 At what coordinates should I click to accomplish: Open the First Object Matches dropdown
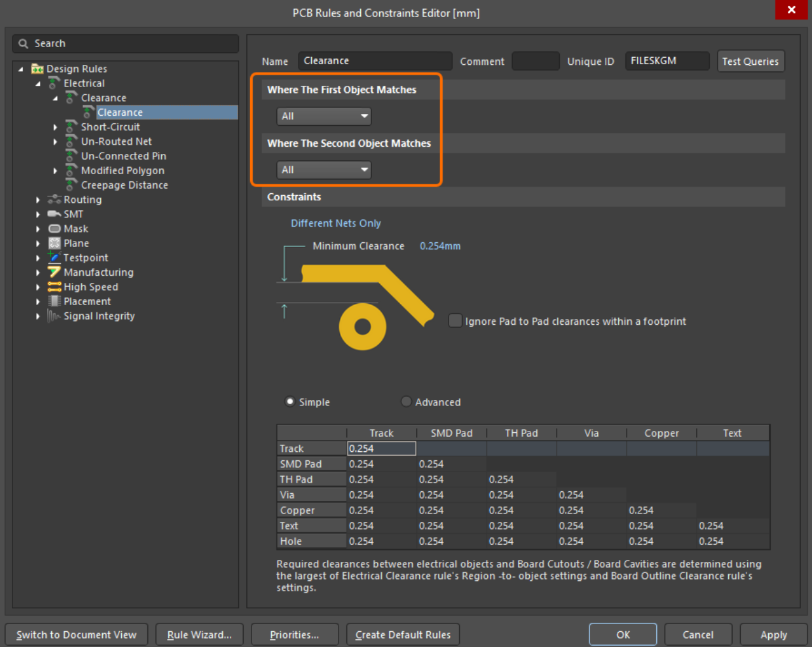coord(324,117)
